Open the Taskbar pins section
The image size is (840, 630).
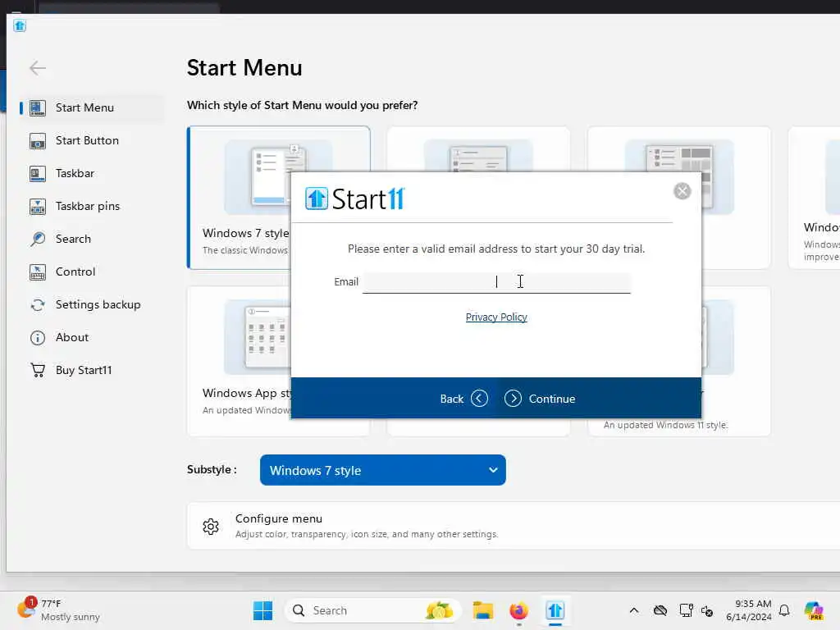(x=91, y=206)
